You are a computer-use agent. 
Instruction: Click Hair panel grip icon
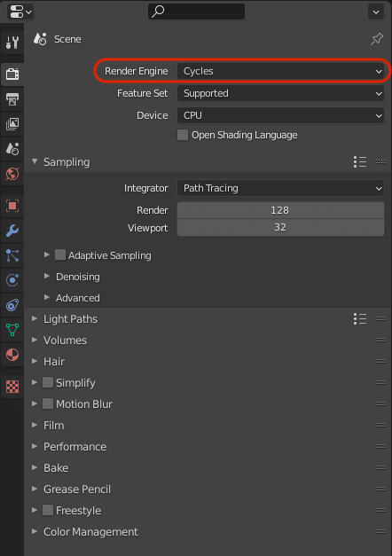[380, 361]
